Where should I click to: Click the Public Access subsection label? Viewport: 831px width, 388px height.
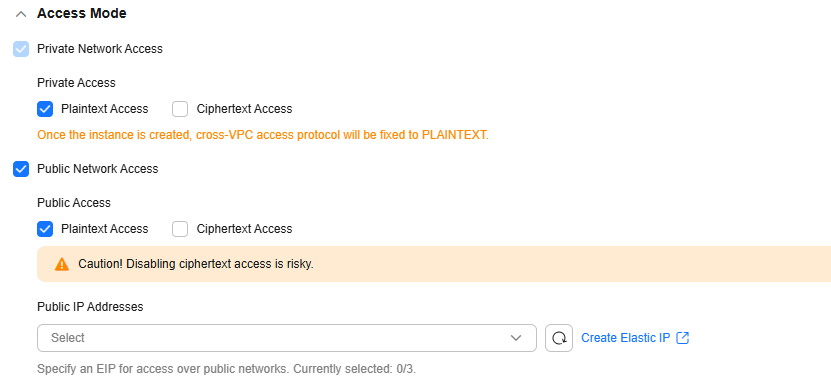74,203
